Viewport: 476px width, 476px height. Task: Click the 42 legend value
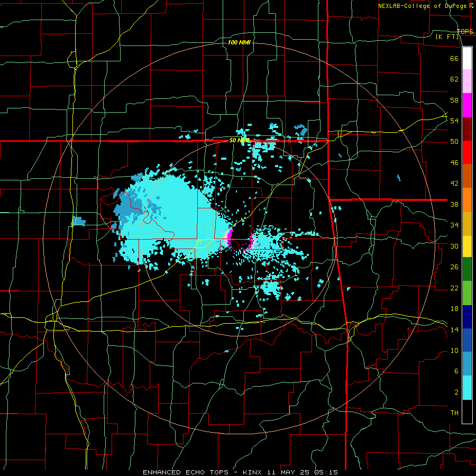[454, 184]
